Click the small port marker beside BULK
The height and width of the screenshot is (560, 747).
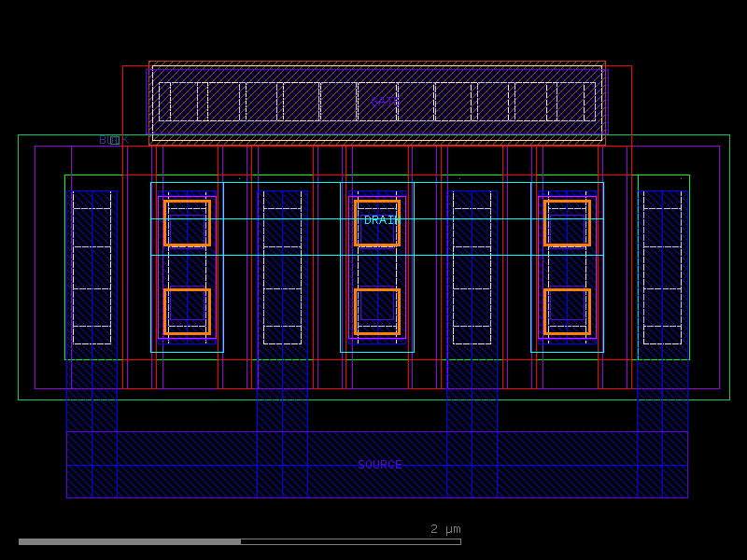tap(116, 140)
